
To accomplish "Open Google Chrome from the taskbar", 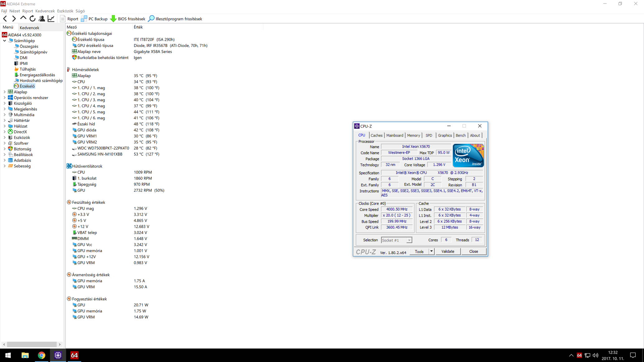I will pos(41,355).
